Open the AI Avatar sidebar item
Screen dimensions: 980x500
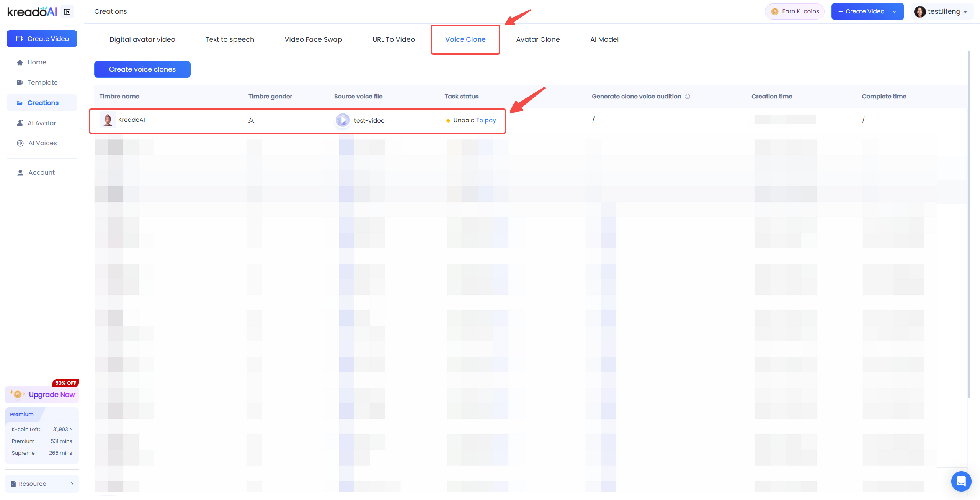tap(41, 123)
